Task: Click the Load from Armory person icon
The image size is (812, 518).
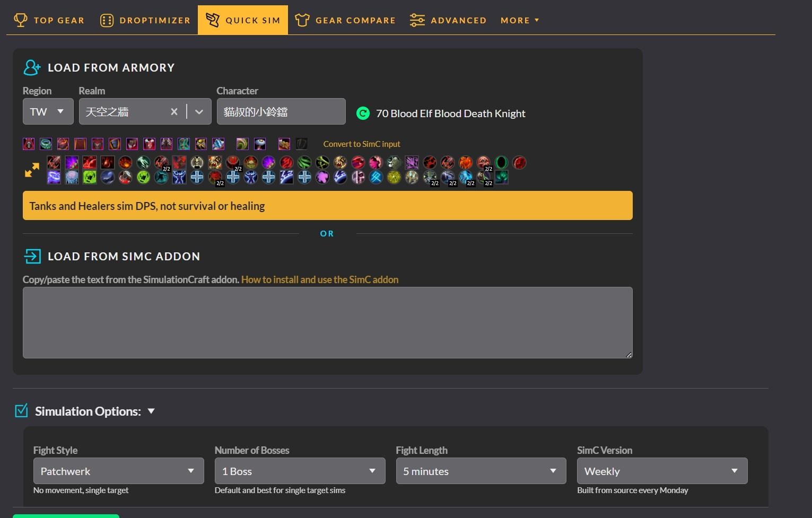Action: [32, 67]
